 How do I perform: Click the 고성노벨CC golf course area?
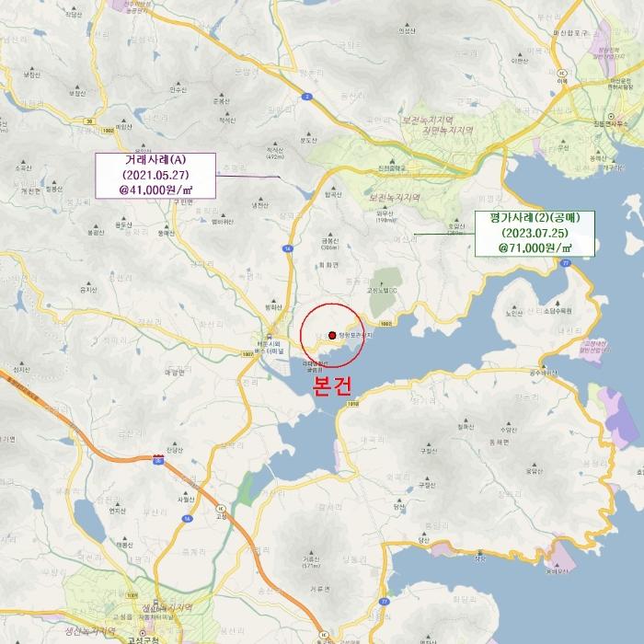pyautogui.click(x=385, y=293)
